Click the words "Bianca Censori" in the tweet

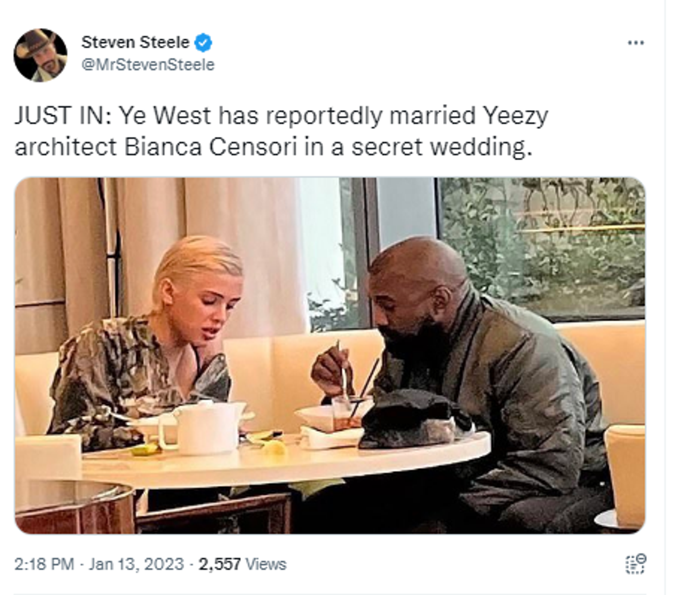click(x=210, y=147)
